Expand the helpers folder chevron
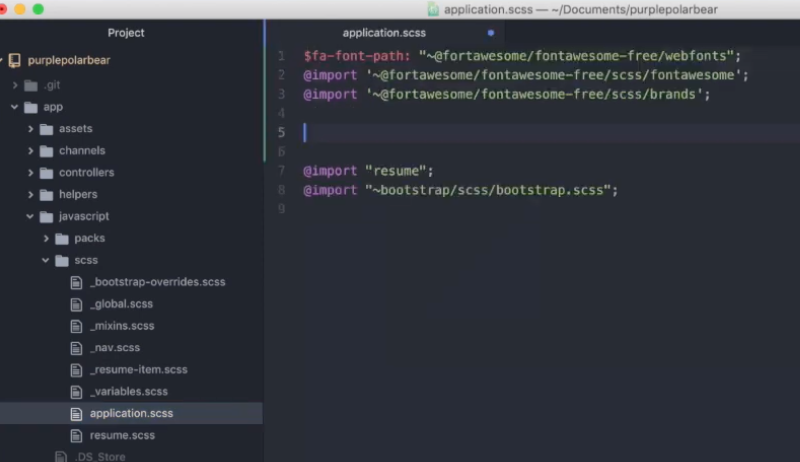This screenshot has height=462, width=800. 30,195
